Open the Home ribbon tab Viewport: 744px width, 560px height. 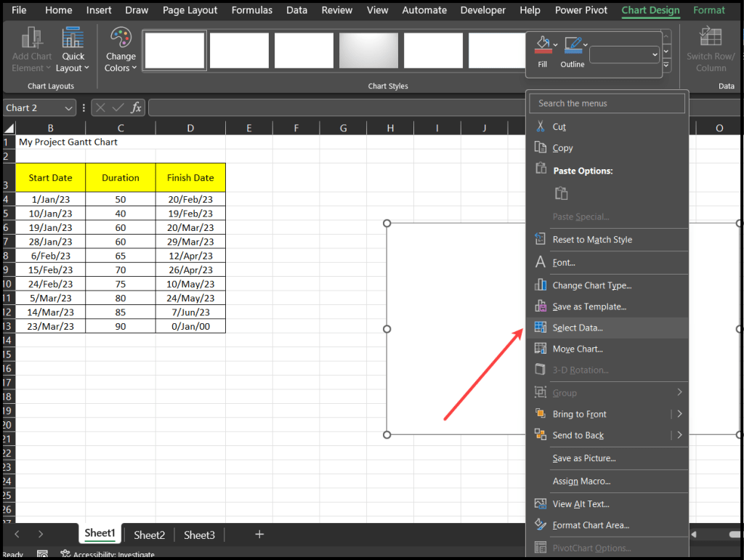(58, 10)
